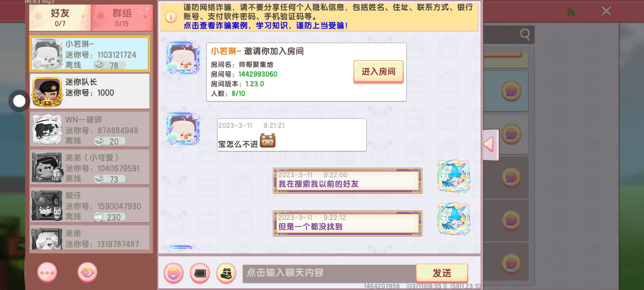Open chat with 弟弟（小可爱）

90,167
